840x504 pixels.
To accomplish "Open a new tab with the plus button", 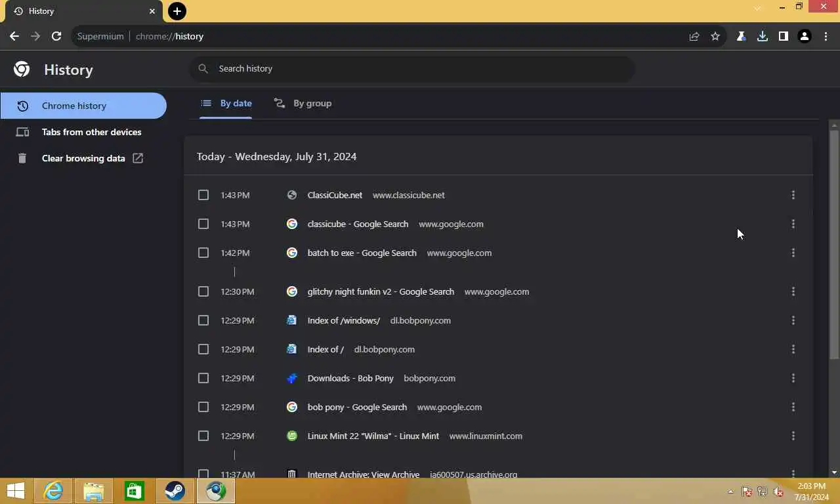I will pos(177,10).
